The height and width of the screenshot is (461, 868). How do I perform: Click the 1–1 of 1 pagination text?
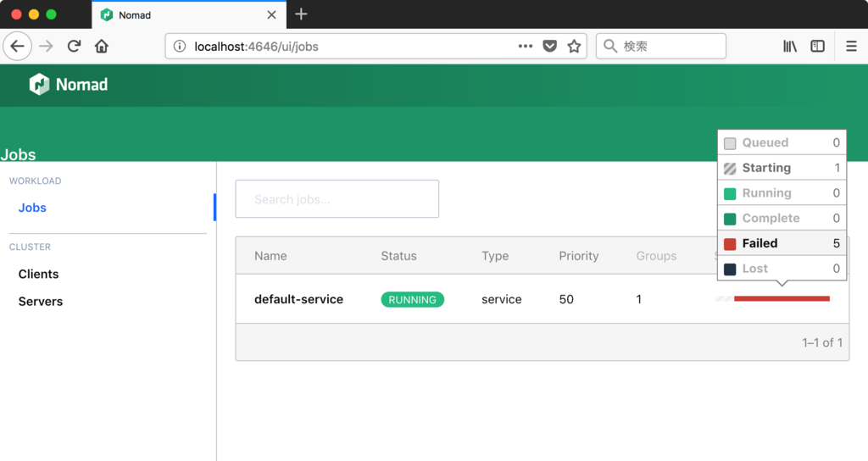pos(822,342)
